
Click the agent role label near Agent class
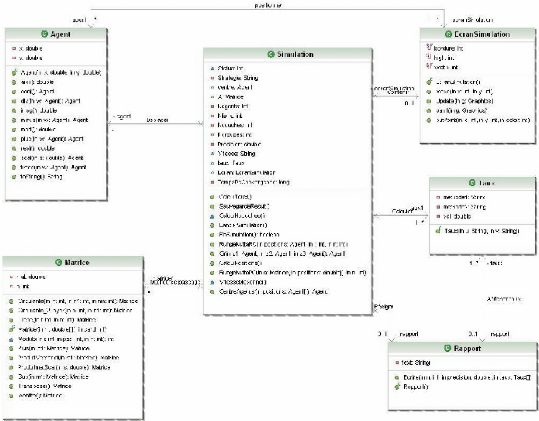79,20
